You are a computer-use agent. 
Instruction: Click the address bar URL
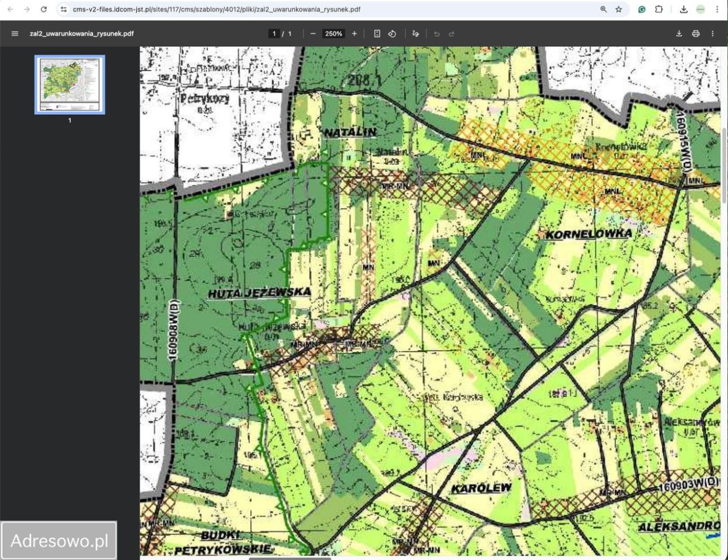[216, 9]
